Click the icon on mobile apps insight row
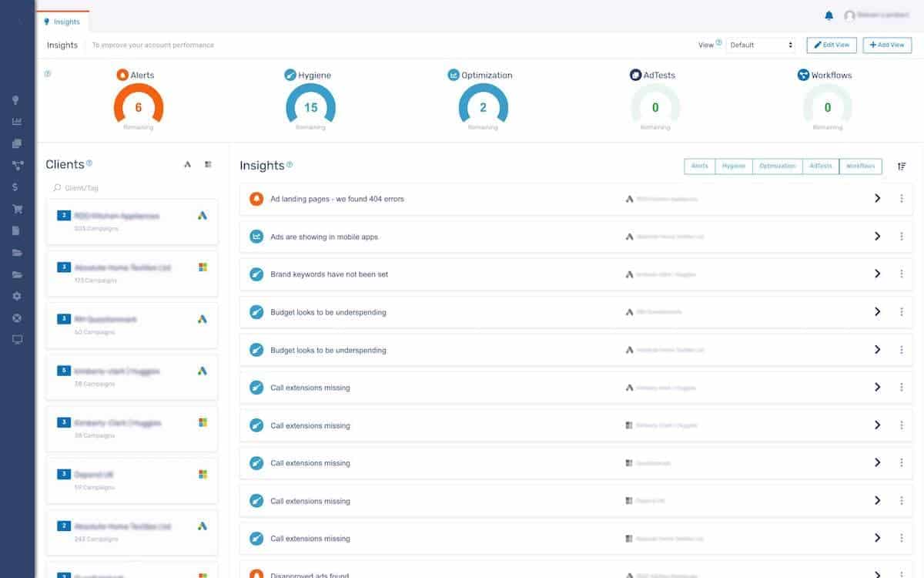Screen dimensions: 924x578 [x=256, y=237]
